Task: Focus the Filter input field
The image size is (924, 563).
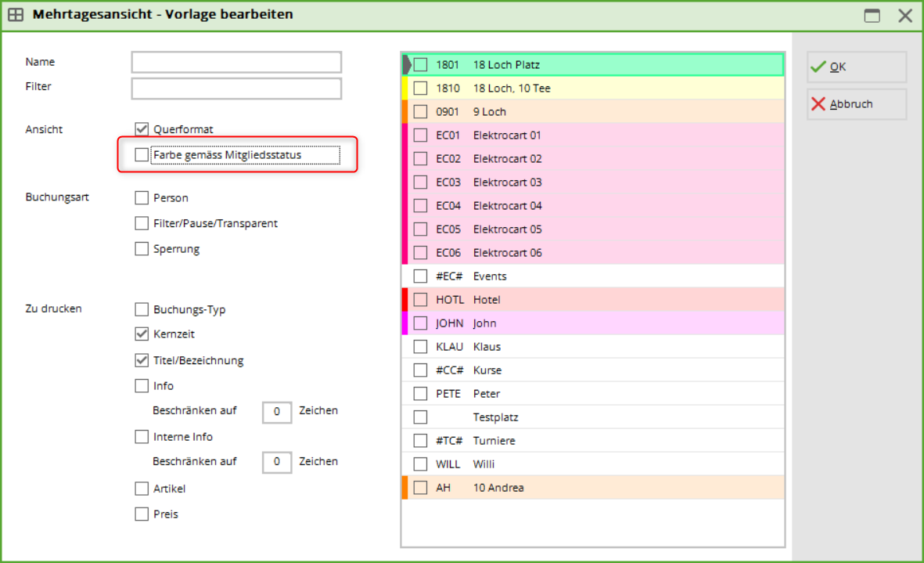Action: click(x=236, y=88)
